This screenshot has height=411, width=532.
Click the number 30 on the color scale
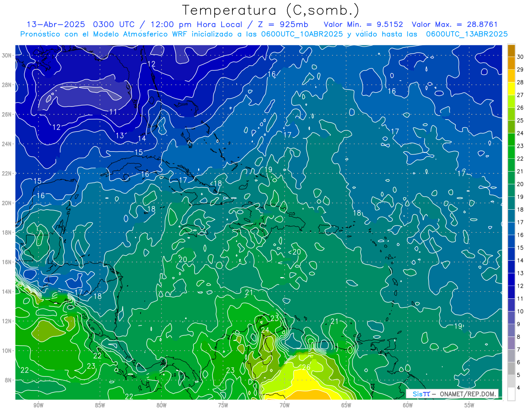tap(520, 56)
